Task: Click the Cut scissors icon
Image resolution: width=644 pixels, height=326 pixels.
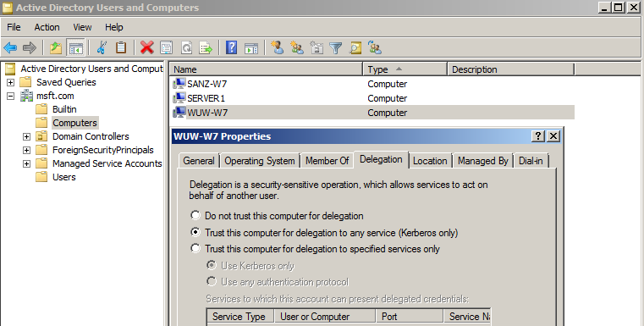Action: coord(102,48)
